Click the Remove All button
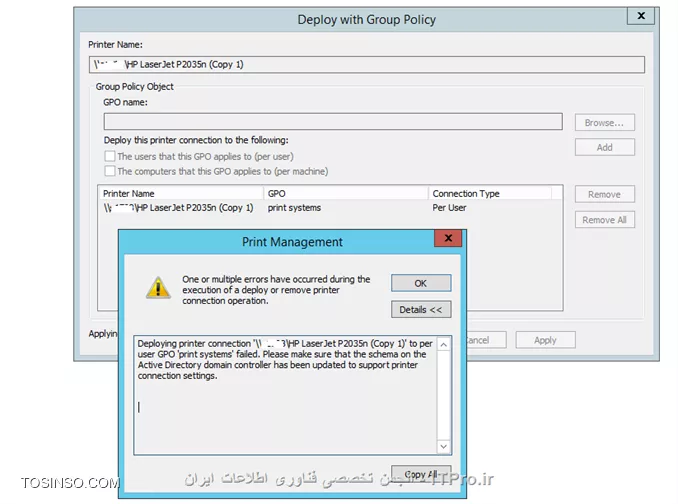 [x=604, y=220]
